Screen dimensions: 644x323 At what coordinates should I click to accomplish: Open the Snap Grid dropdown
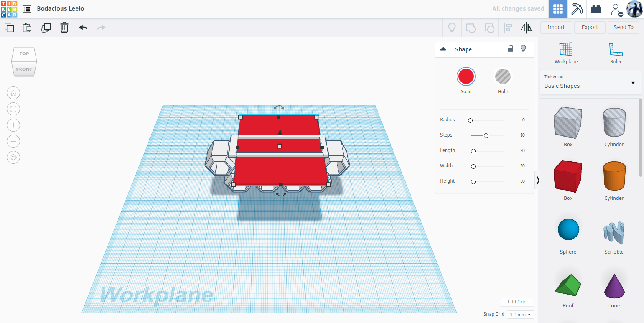[x=520, y=315]
